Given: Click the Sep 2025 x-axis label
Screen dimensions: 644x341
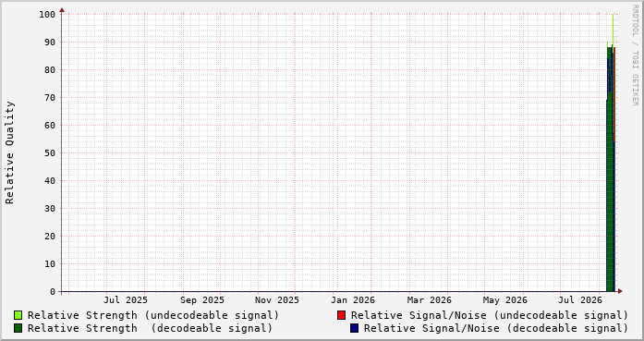Looking at the screenshot, I should (x=202, y=300).
